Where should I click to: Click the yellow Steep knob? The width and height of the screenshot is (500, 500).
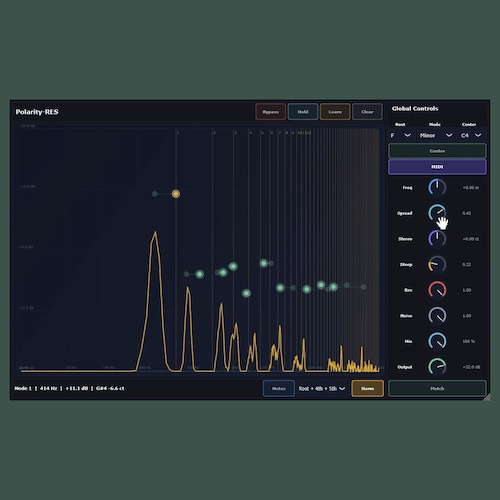point(437,264)
